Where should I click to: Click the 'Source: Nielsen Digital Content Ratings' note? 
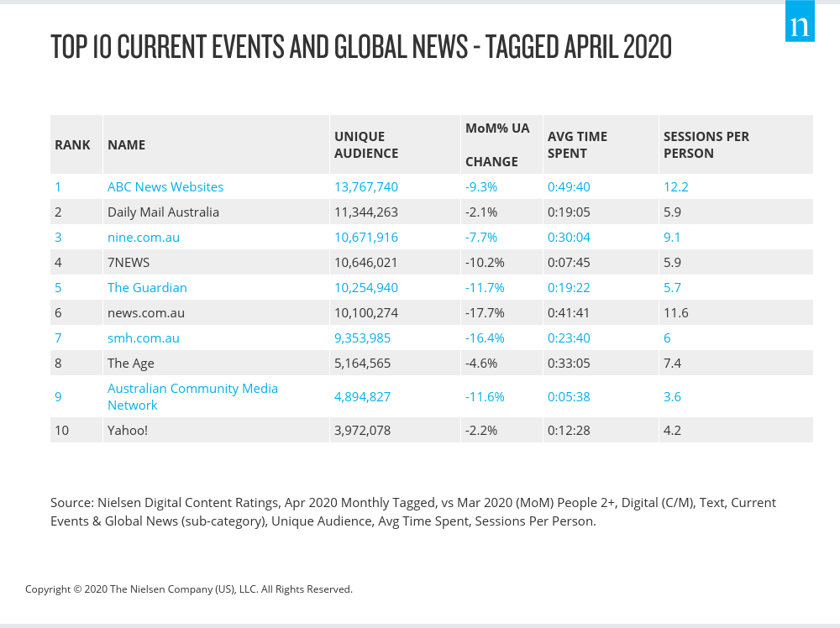point(413,512)
